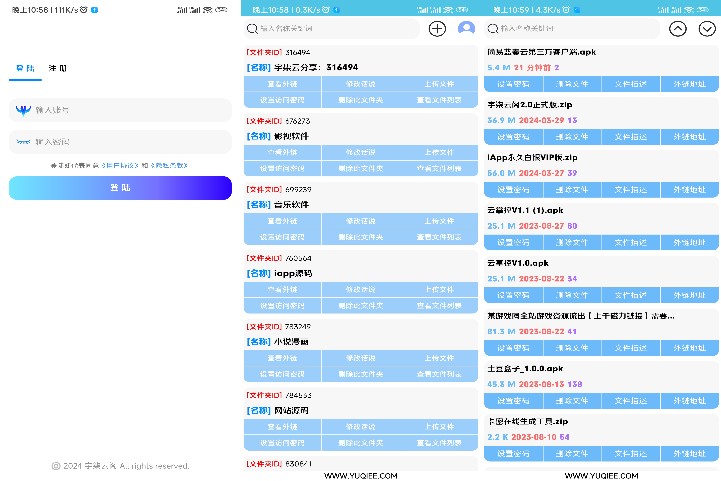The height and width of the screenshot is (481, 721).
Task: Click the circled down-arrow icon
Action: pos(706,29)
